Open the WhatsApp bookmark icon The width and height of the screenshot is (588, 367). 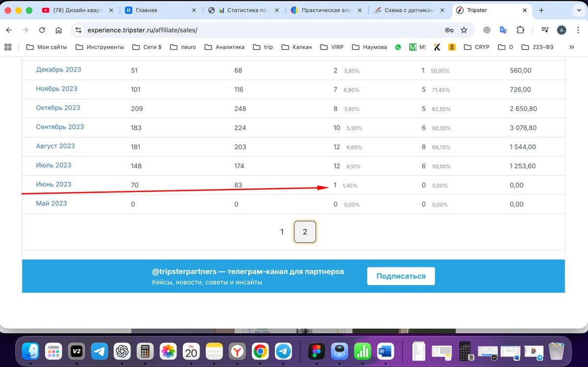coord(398,47)
